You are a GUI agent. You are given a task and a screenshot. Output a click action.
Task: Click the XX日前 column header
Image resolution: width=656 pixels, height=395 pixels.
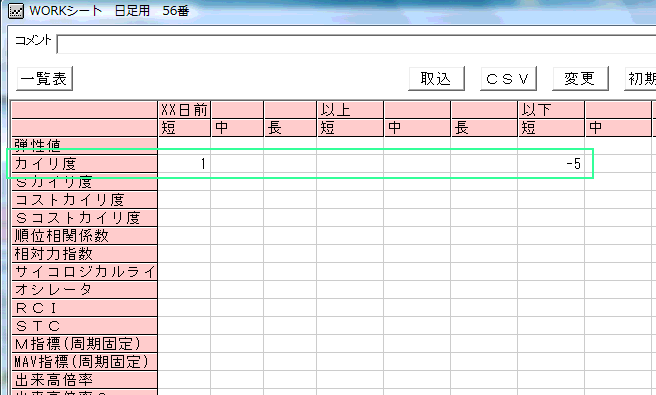pos(184,110)
